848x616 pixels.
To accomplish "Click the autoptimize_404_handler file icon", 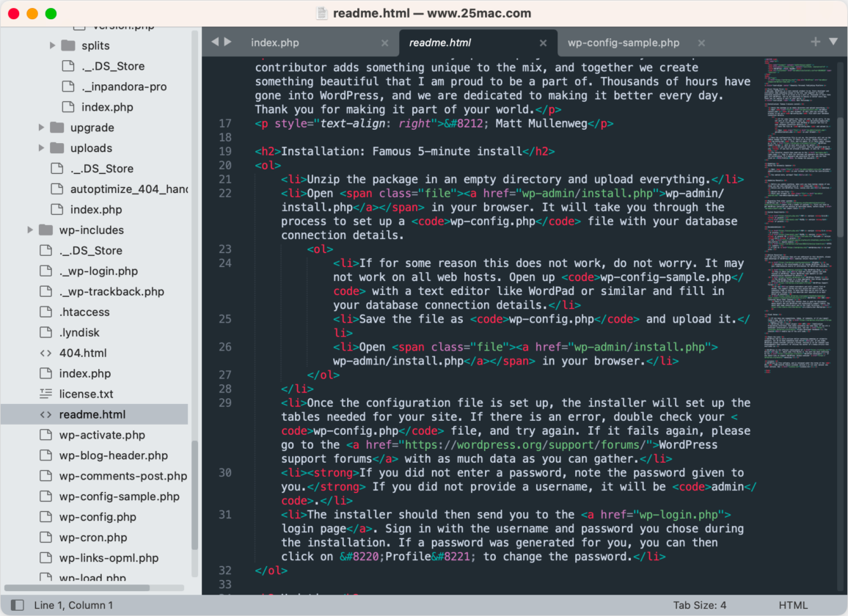I will coord(56,188).
